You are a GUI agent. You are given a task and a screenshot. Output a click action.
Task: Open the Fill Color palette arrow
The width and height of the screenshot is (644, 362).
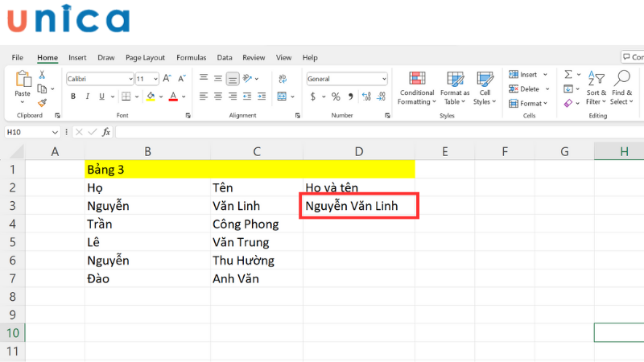tap(161, 97)
